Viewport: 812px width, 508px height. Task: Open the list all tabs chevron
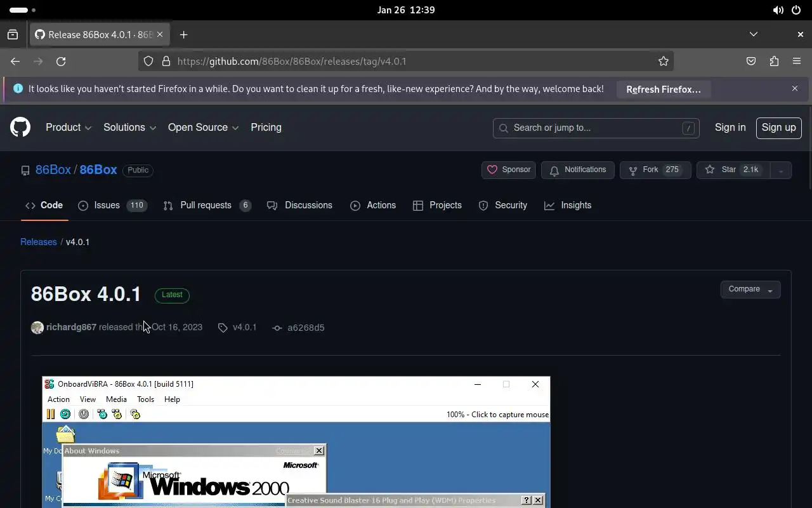754,34
